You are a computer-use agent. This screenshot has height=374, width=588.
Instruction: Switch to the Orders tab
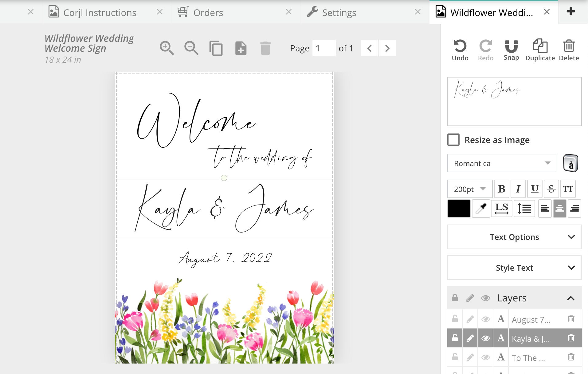208,12
